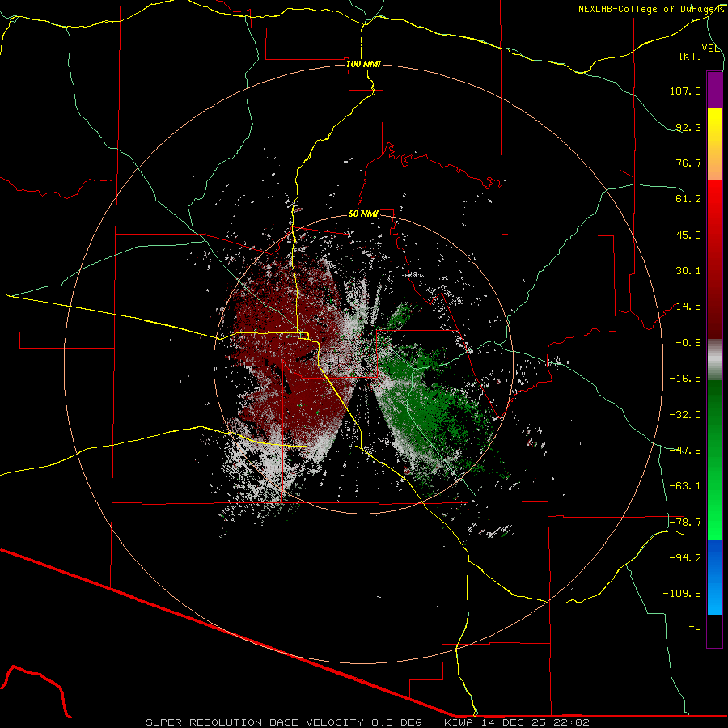The height and width of the screenshot is (728, 728).
Task: Click the -0.9 velocity scale value
Action: (x=688, y=343)
